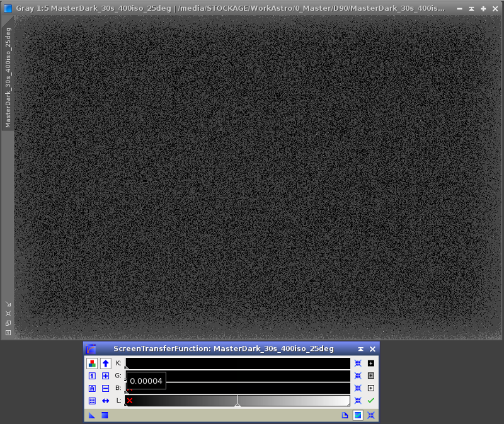The image size is (504, 424).
Task: Toggle midtones readout for G row
Action: pos(371,376)
